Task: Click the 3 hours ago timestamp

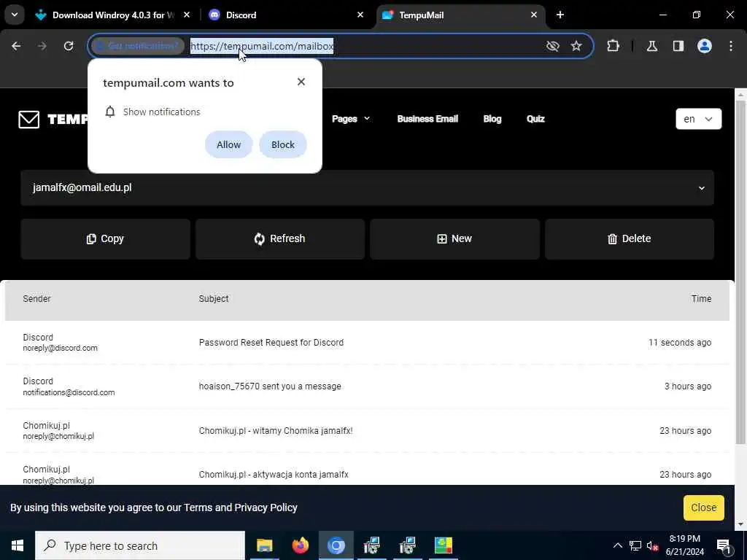Action: click(x=688, y=386)
